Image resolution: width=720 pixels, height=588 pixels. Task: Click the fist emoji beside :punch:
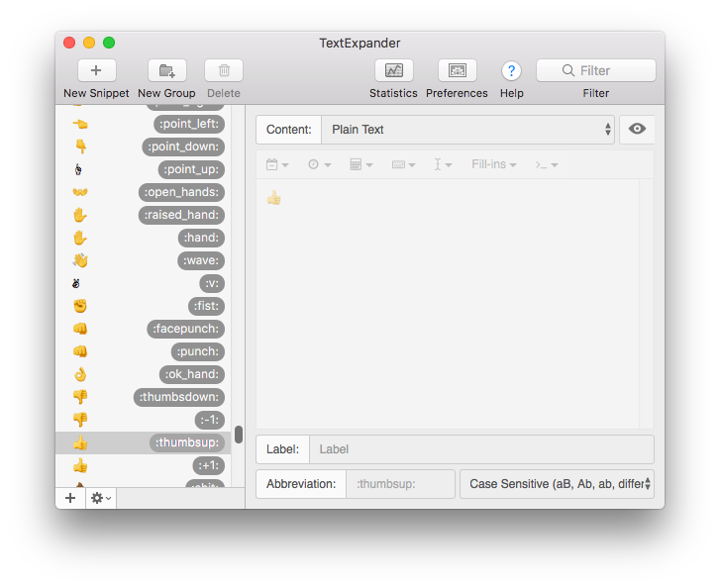pyautogui.click(x=80, y=351)
